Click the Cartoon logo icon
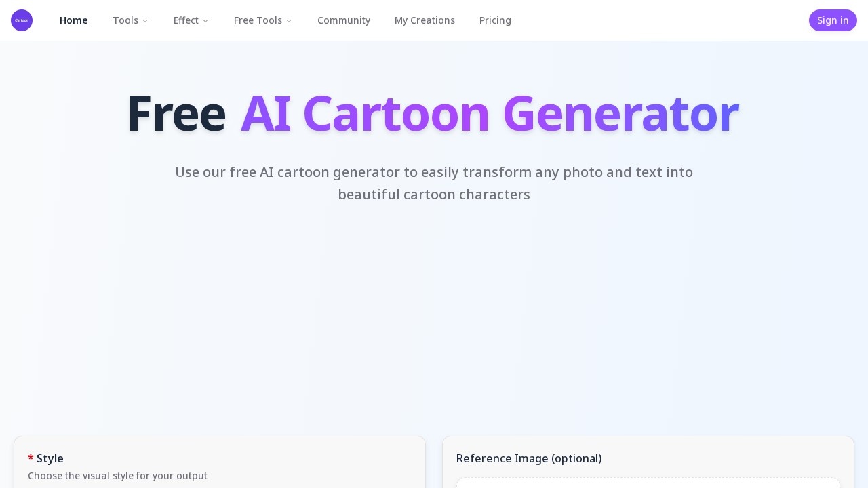 [x=22, y=20]
